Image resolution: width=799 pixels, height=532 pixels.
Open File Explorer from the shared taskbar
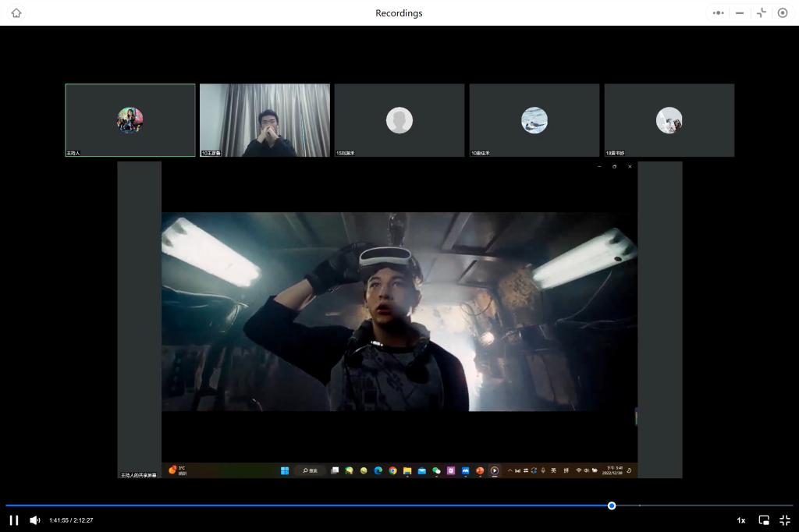click(x=407, y=470)
